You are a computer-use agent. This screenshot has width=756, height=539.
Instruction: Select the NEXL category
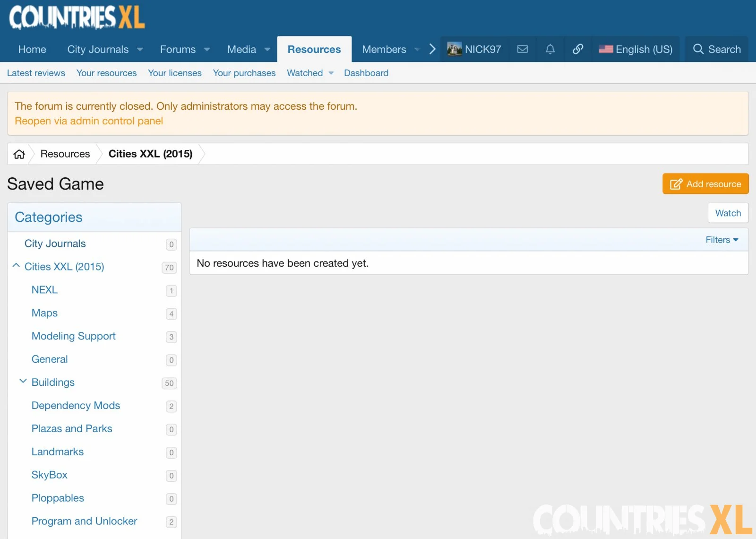coord(44,290)
